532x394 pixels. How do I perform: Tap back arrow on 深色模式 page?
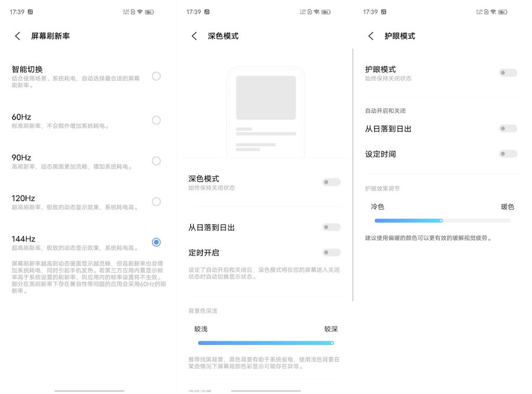tap(194, 36)
